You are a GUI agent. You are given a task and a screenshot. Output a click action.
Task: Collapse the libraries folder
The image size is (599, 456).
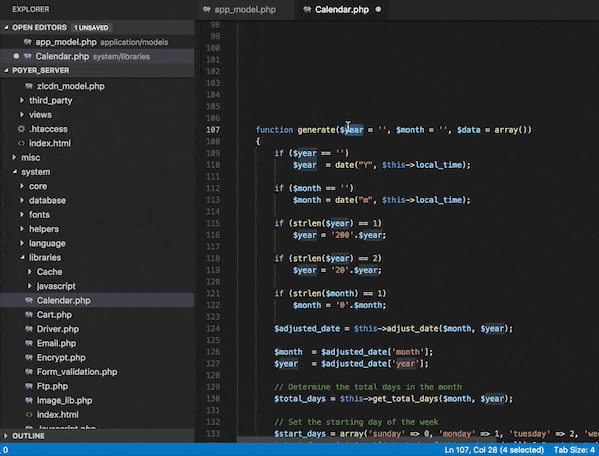pyautogui.click(x=22, y=257)
